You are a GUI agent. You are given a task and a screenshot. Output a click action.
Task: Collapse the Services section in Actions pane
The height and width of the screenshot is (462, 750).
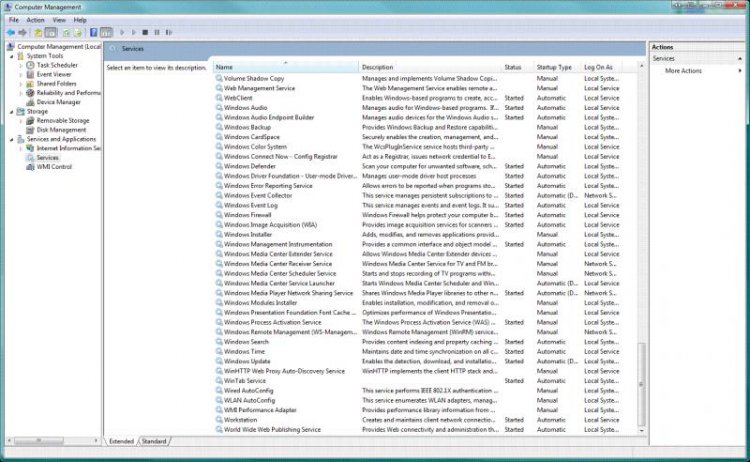click(740, 58)
